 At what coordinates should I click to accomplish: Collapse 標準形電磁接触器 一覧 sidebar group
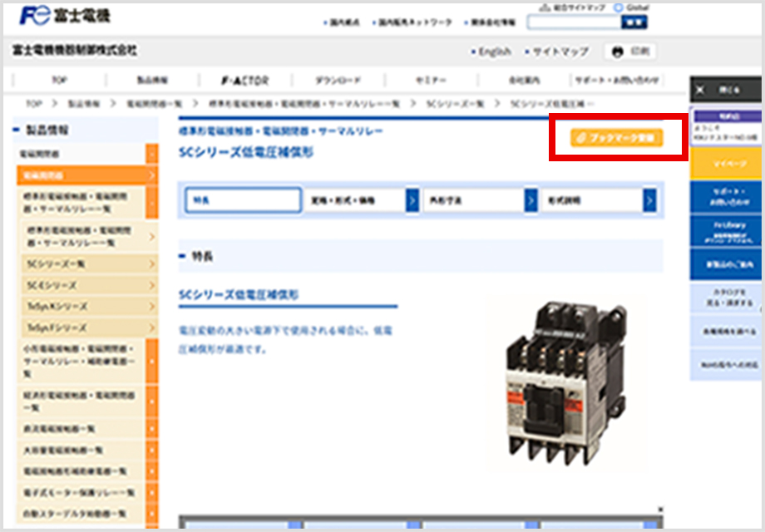[152, 203]
